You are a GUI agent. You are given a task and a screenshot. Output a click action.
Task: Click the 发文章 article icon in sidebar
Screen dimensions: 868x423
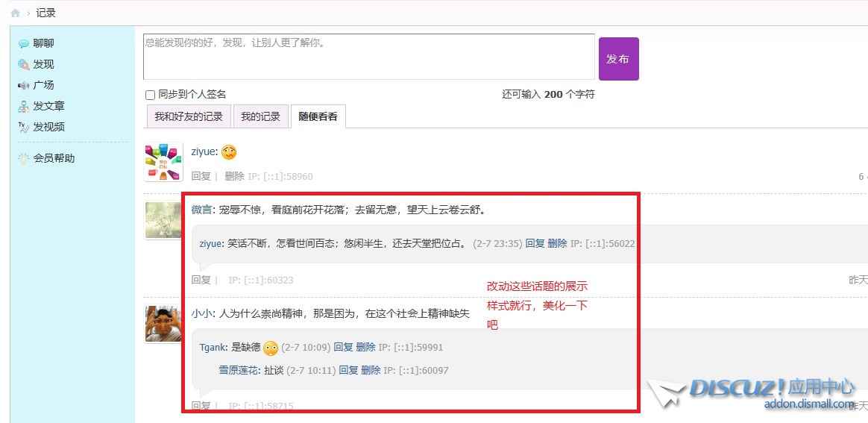point(24,107)
